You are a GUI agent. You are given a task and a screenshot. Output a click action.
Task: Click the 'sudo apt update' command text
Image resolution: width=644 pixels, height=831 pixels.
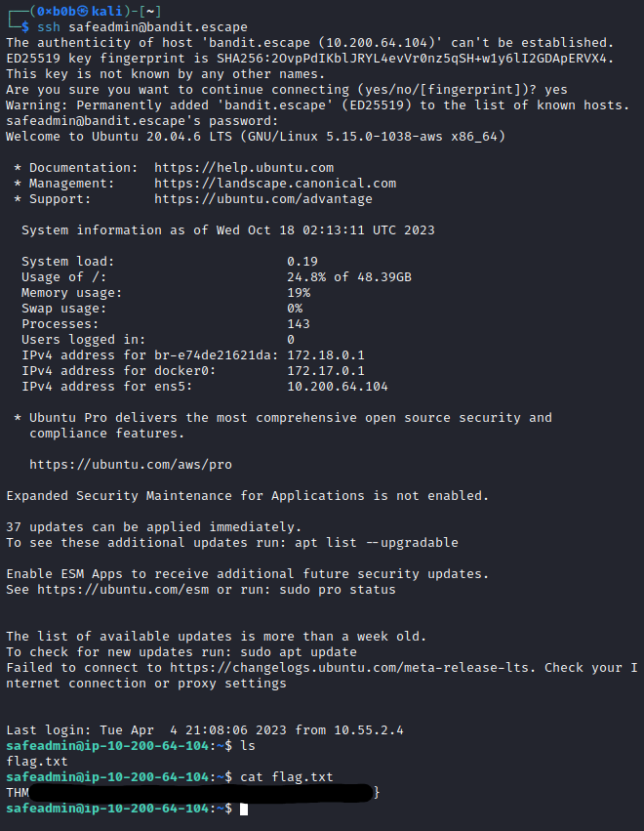299,652
